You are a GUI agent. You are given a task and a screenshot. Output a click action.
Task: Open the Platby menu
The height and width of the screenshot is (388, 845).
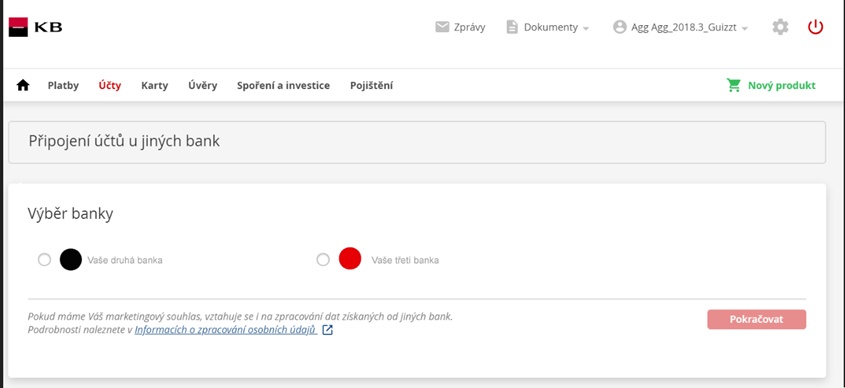63,85
